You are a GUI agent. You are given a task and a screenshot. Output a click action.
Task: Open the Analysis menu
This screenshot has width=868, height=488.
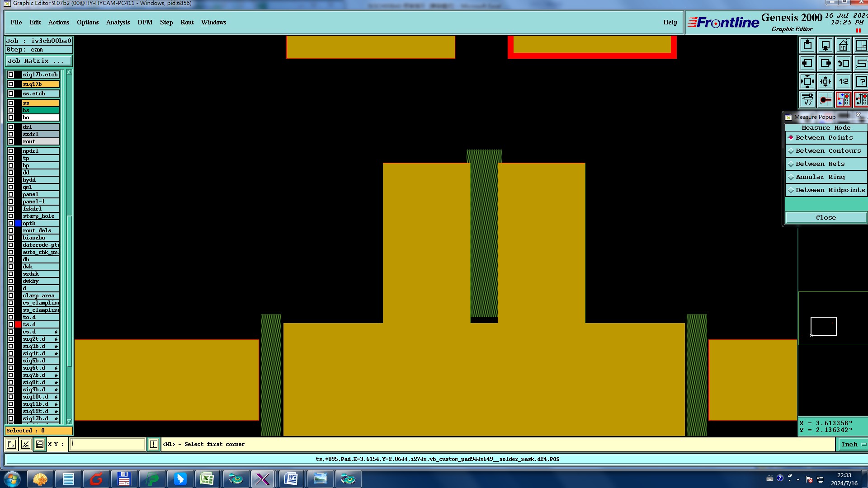tap(118, 23)
